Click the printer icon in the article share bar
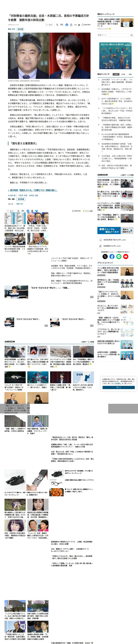 79,25
